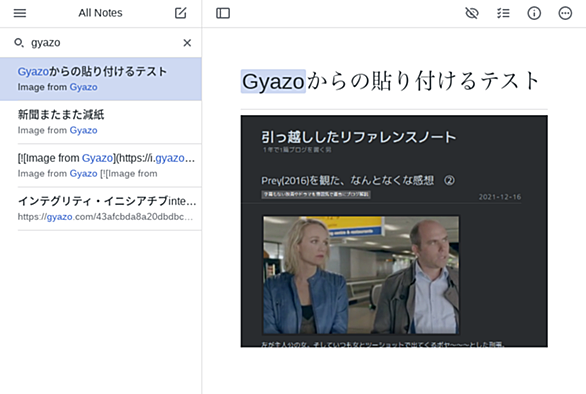The height and width of the screenshot is (394, 586).
Task: Open the hamburger menu icon
Action: click(x=20, y=13)
